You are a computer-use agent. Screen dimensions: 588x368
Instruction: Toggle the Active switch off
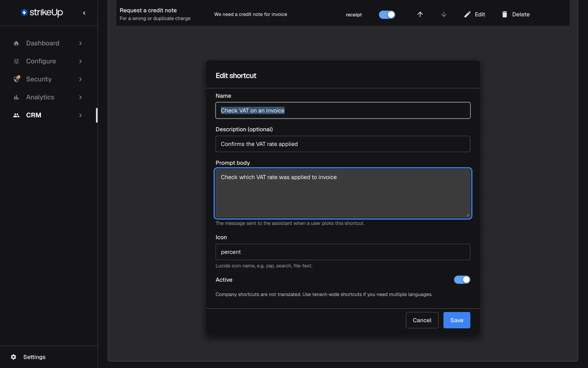click(x=462, y=280)
